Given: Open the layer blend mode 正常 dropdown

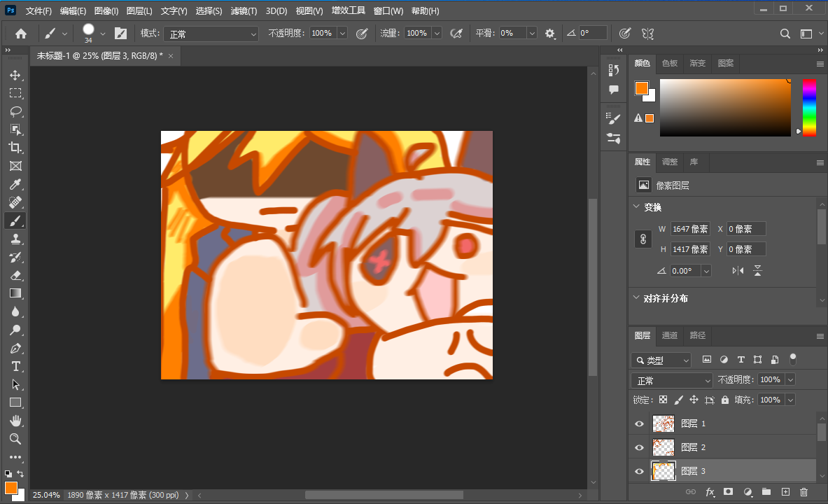Looking at the screenshot, I should [x=671, y=380].
